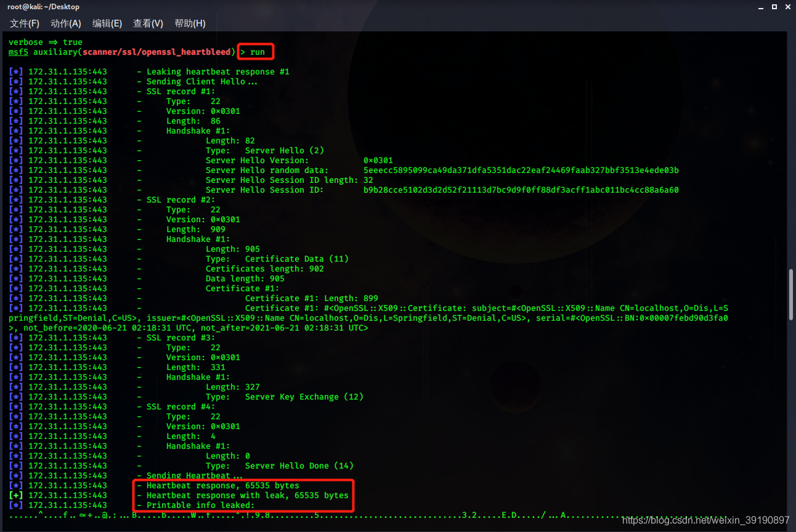The width and height of the screenshot is (796, 532).
Task: Click 'Type: Certificate Data (11)' text
Action: [x=277, y=259]
